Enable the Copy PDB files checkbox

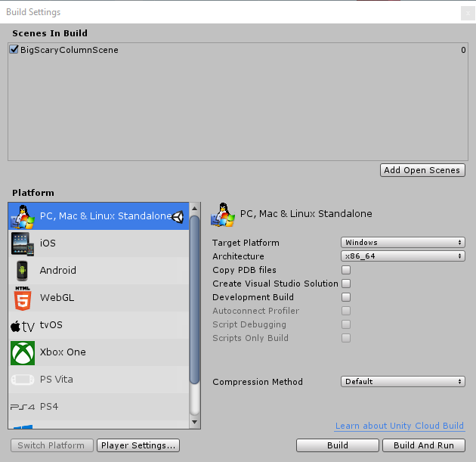coord(346,270)
